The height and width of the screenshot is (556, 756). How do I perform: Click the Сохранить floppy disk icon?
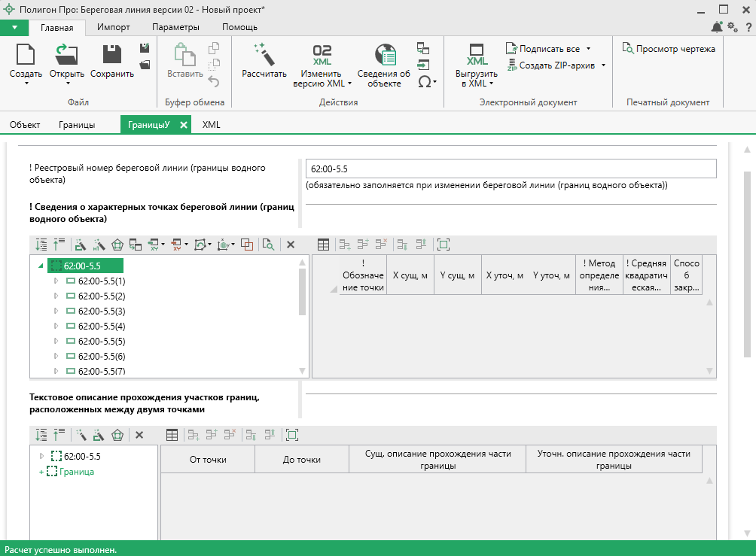coord(112,55)
